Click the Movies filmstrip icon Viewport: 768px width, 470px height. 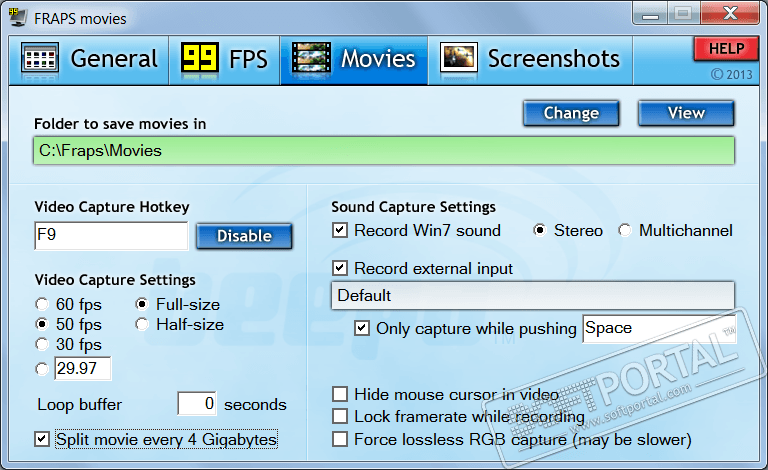(x=311, y=59)
